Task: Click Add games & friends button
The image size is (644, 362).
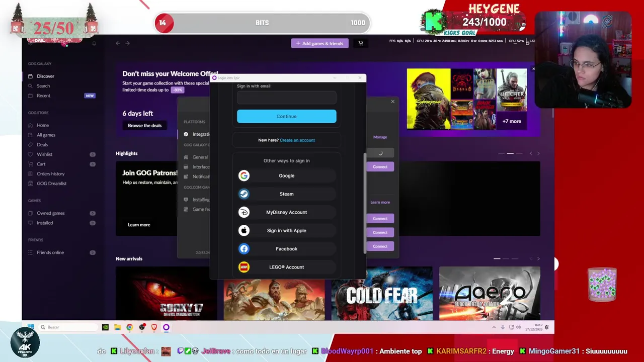Action: 320,43
